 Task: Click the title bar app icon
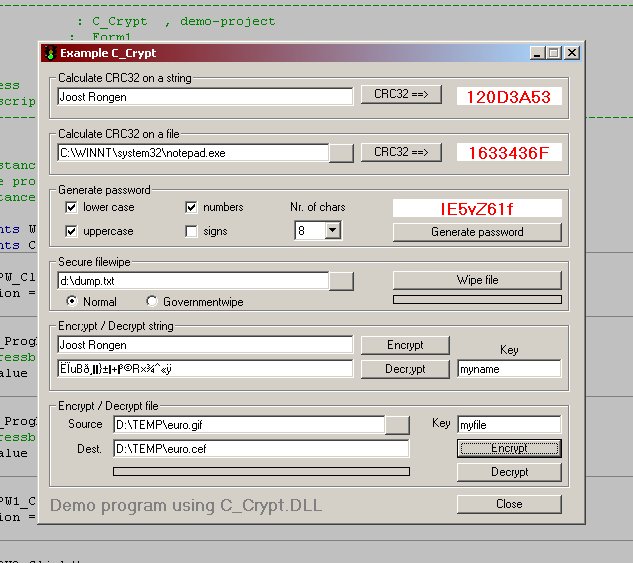click(x=49, y=53)
